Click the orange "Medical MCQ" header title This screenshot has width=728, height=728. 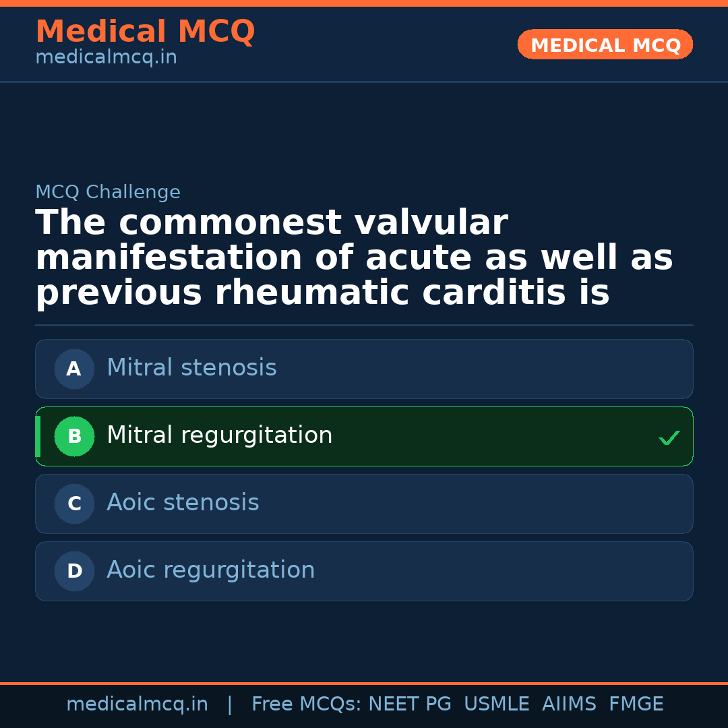tap(145, 32)
